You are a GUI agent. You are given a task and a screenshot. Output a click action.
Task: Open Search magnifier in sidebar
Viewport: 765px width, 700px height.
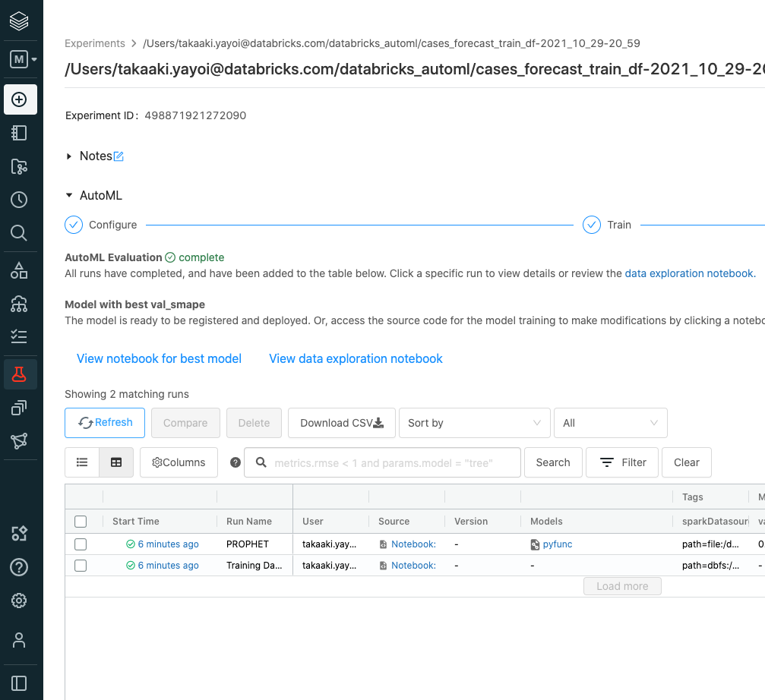click(19, 233)
